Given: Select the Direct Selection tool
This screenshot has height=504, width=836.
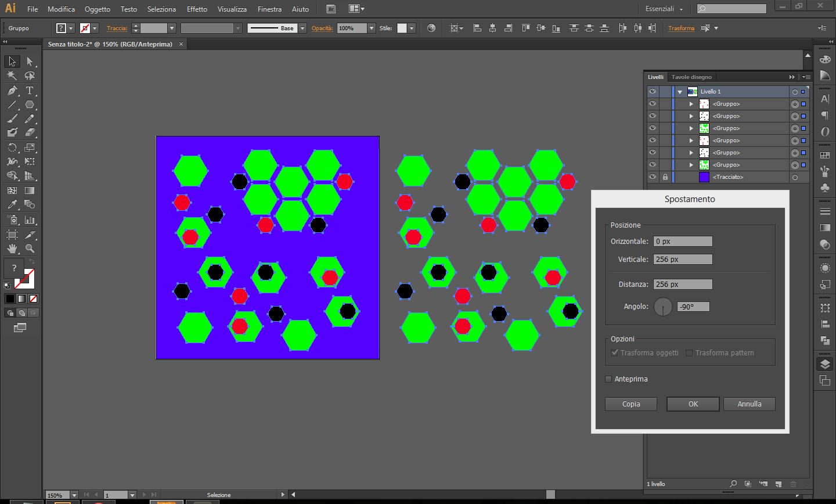Looking at the screenshot, I should click(30, 62).
